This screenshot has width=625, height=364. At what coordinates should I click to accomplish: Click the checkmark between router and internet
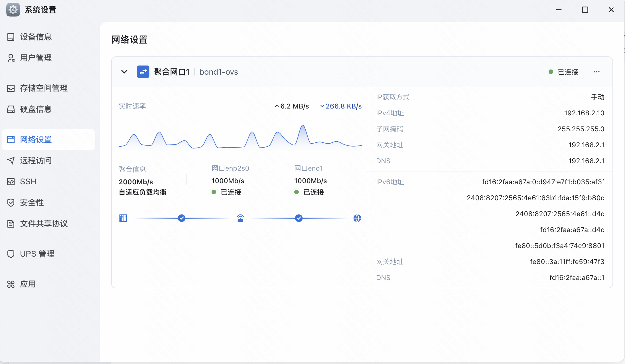click(x=299, y=218)
